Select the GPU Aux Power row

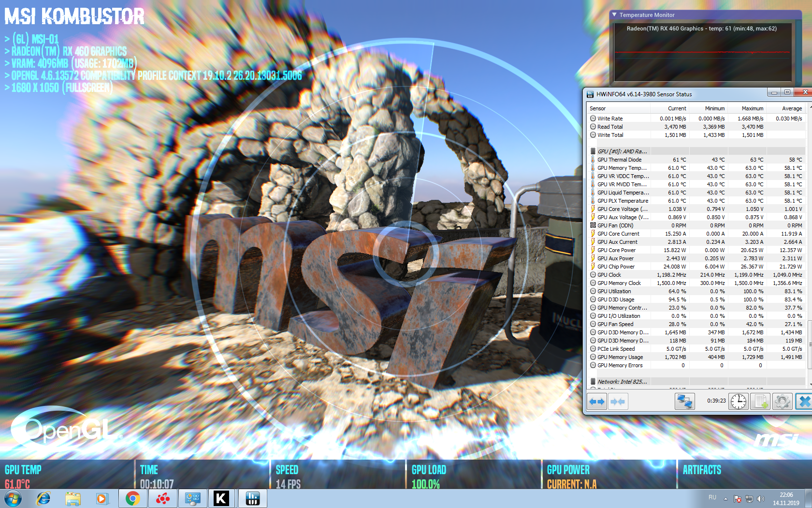[696, 258]
